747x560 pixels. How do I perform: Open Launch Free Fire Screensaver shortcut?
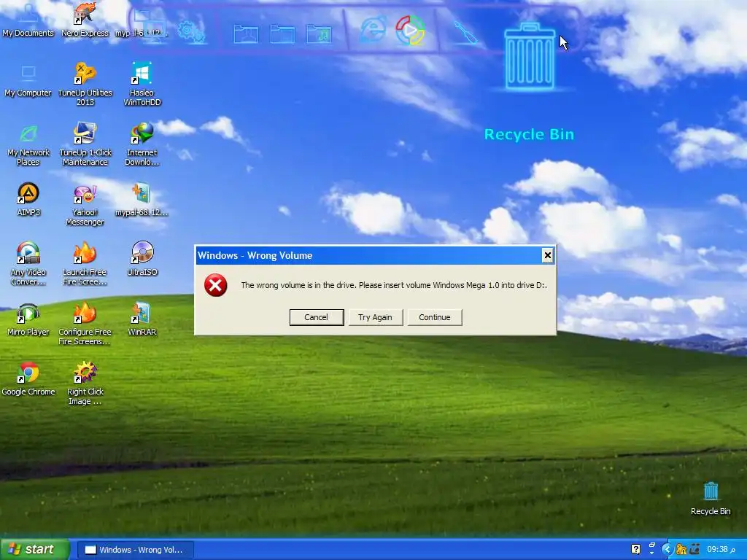(85, 263)
